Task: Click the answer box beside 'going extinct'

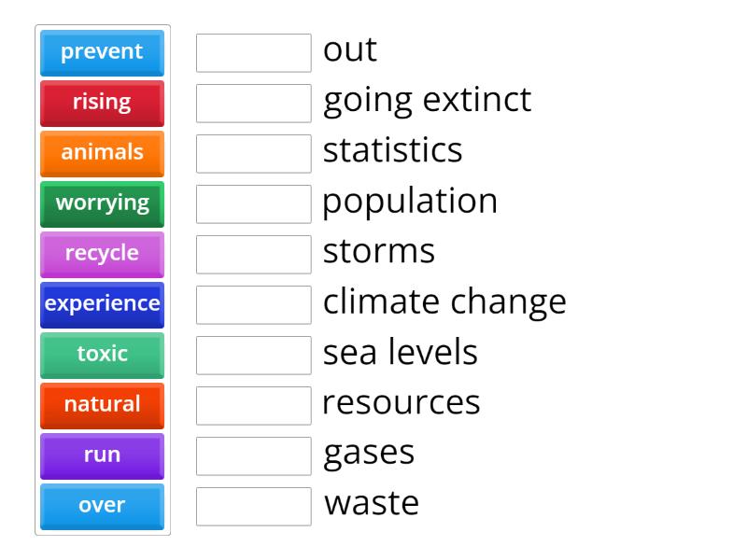Action: point(253,104)
